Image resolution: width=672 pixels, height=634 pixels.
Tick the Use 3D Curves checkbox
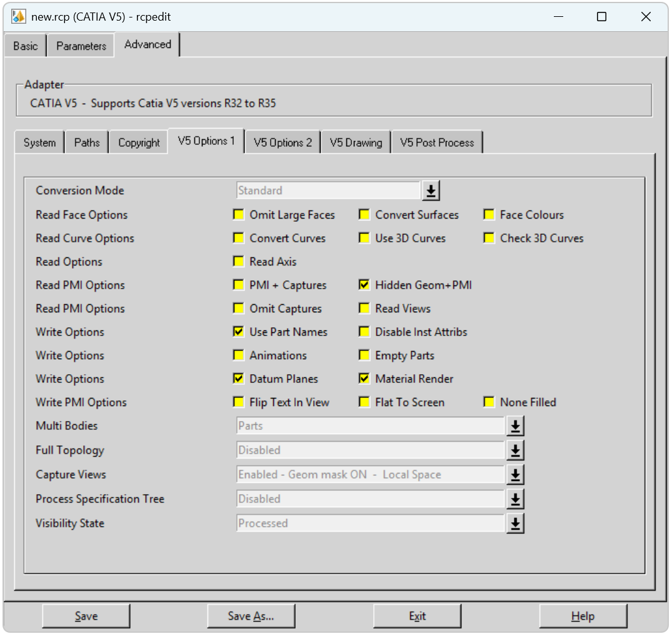click(364, 238)
